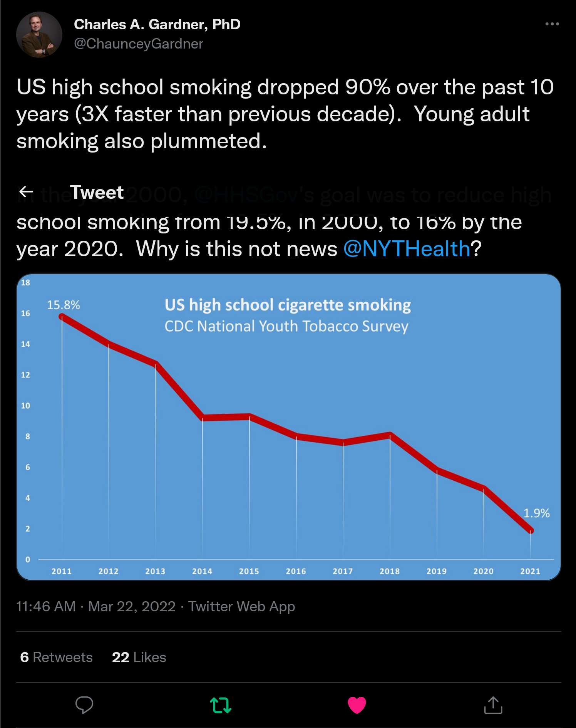The image size is (576, 728).
Task: Click the 2016 year label on chart
Action: (296, 571)
